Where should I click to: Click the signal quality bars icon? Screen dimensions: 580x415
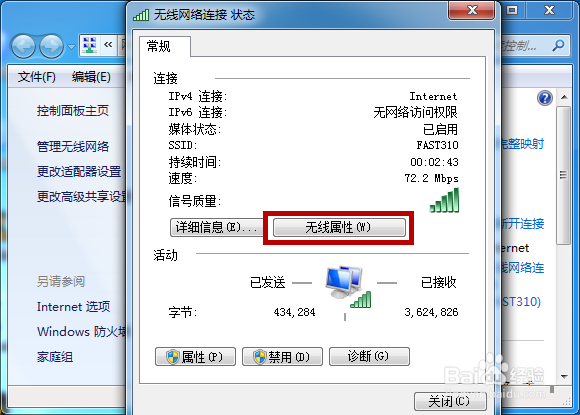coord(444,200)
